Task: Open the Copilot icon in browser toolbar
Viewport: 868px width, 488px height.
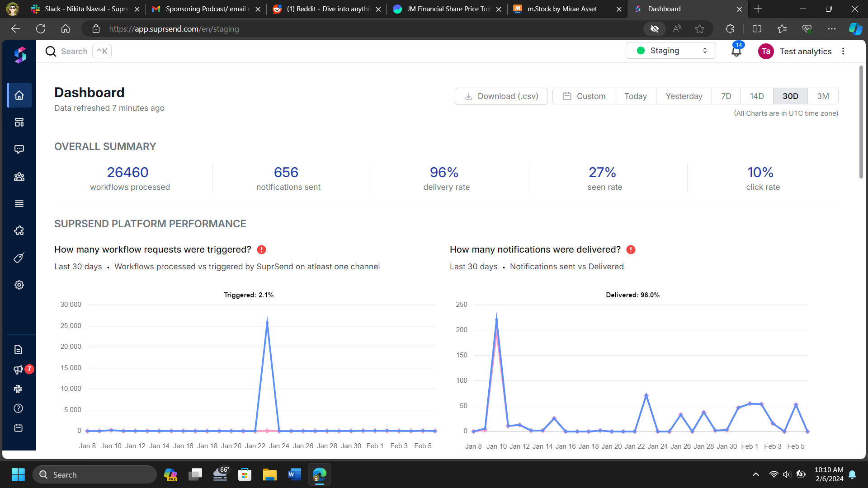Action: (855, 29)
